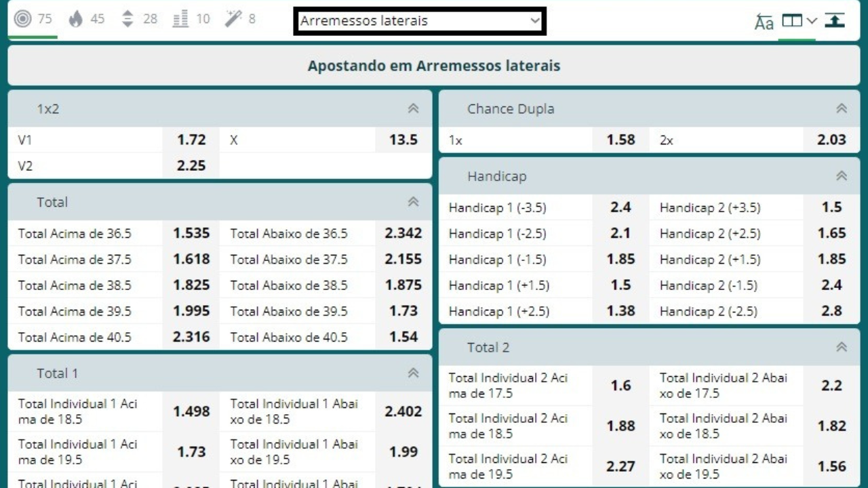
Task: Select Total Acima de 39.5 odds 1.995
Action: click(x=191, y=310)
